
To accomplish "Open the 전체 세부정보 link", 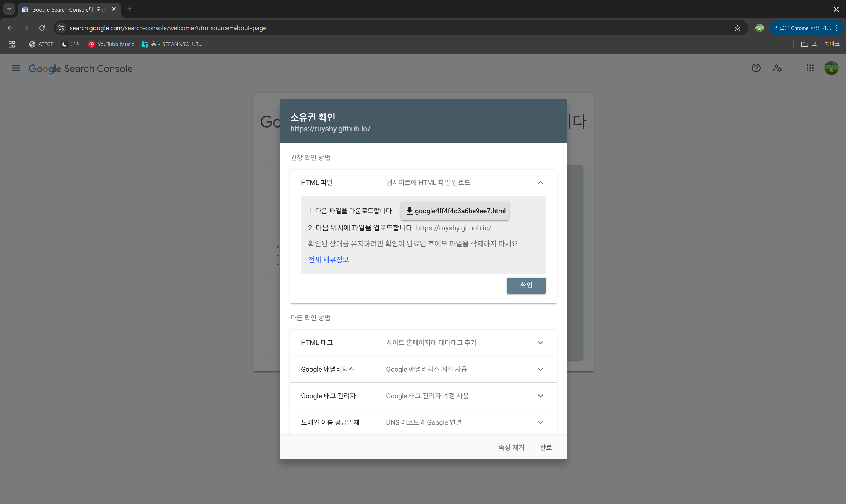I will pyautogui.click(x=328, y=260).
